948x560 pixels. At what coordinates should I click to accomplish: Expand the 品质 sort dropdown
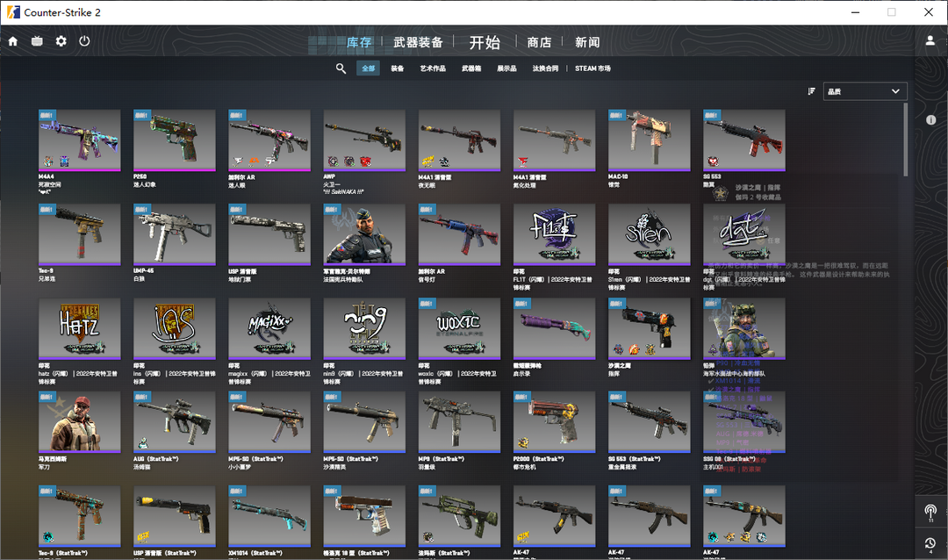pos(865,91)
